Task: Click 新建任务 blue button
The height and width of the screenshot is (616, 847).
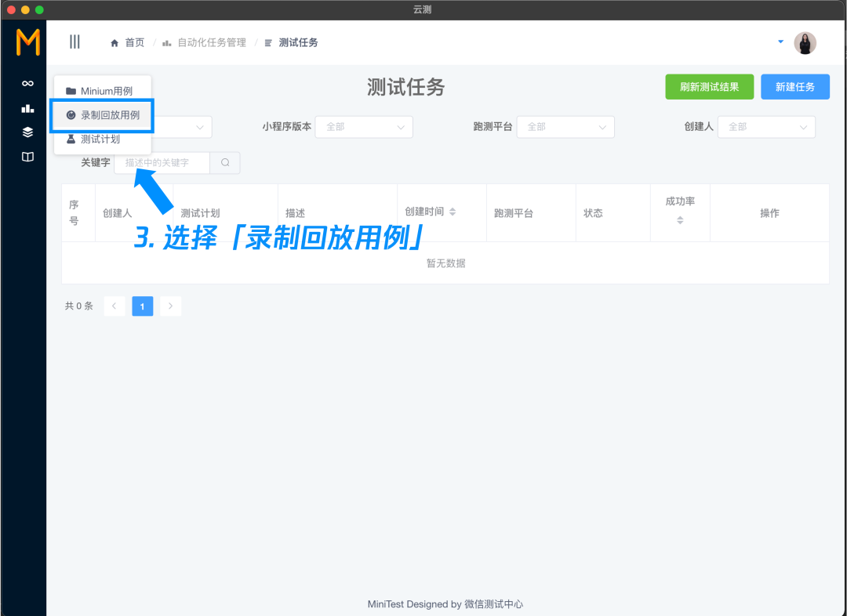Action: 795,87
